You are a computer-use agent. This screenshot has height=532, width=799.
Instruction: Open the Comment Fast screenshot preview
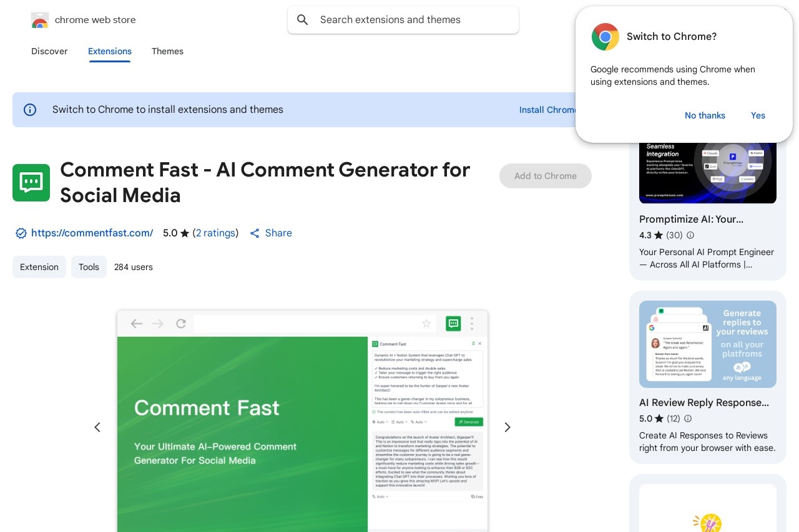point(302,421)
